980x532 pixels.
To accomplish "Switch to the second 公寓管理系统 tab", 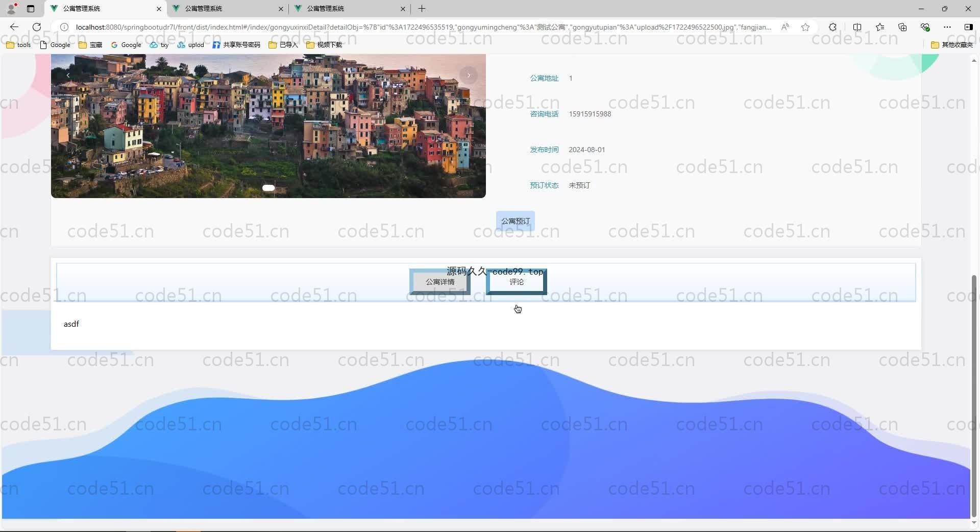I will point(228,9).
